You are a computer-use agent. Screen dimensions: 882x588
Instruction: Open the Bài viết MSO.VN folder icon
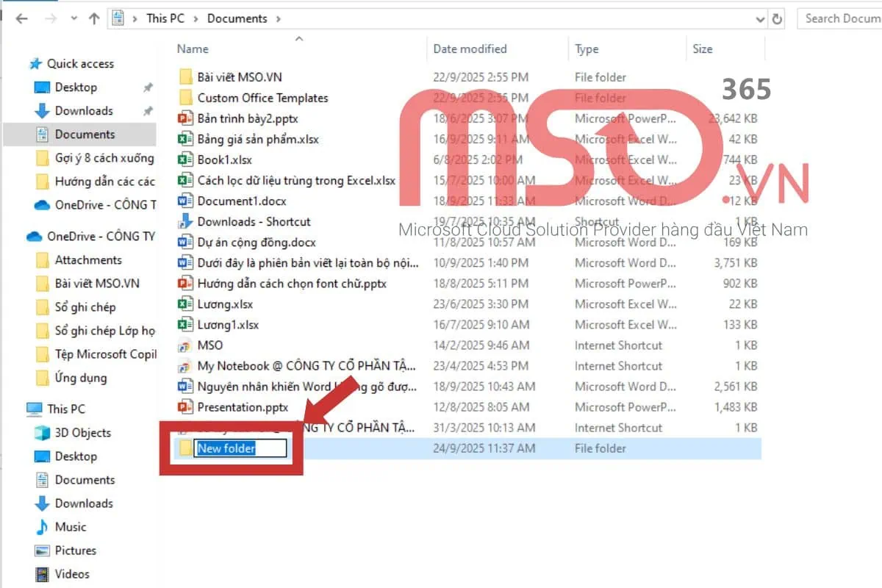coord(186,76)
